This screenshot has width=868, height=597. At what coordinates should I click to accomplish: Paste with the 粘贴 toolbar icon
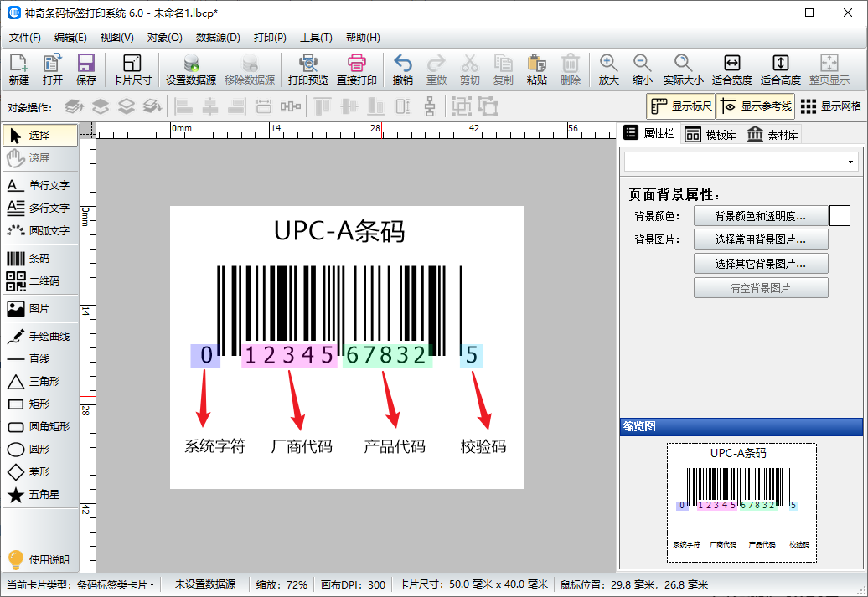pyautogui.click(x=536, y=69)
